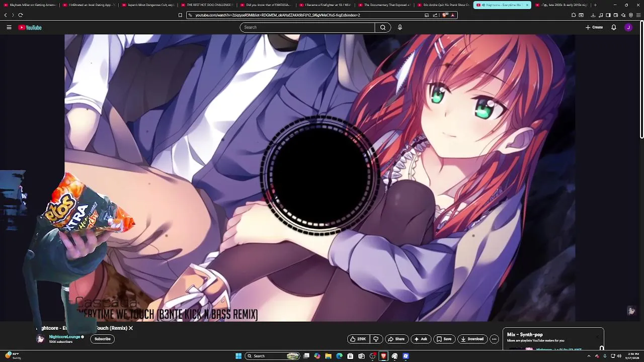
Task: Open the Windows Start menu
Action: [x=238, y=356]
